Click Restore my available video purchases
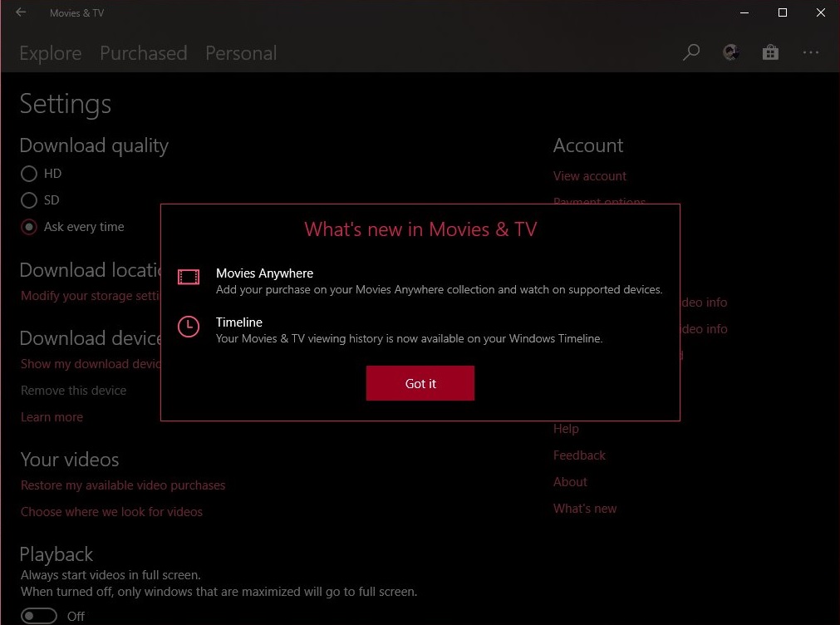The width and height of the screenshot is (840, 625). click(x=123, y=485)
